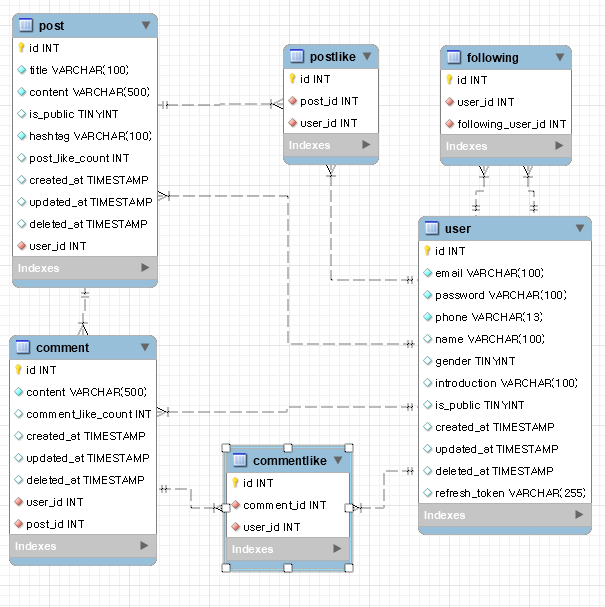This screenshot has width=605, height=607.
Task: Click diamond icon beside gender TINYINT
Action: (x=427, y=361)
